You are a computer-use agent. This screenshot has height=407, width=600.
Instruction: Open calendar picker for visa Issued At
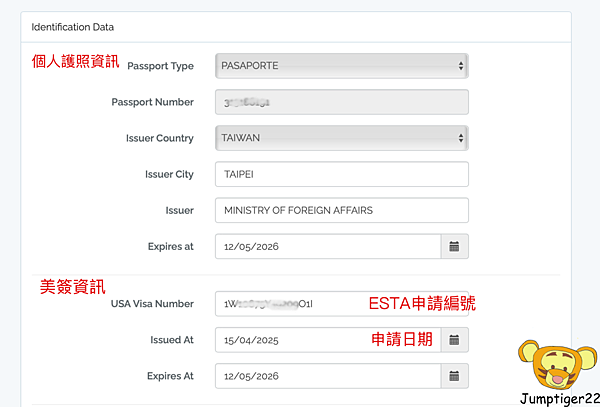(455, 340)
